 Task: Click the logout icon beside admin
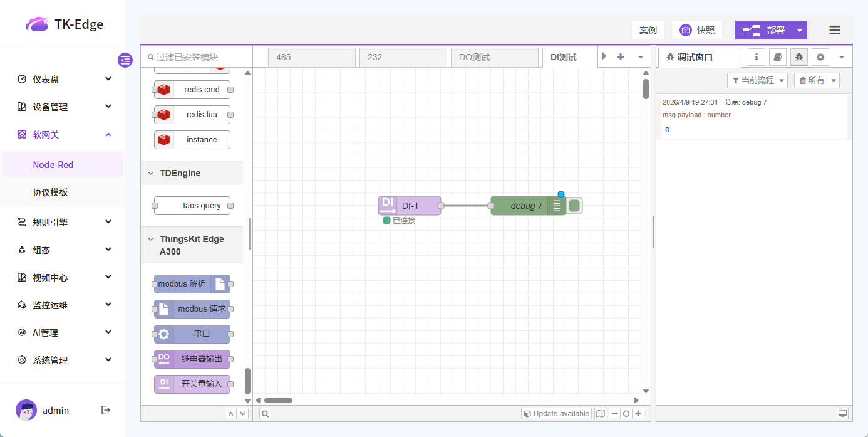click(x=106, y=410)
